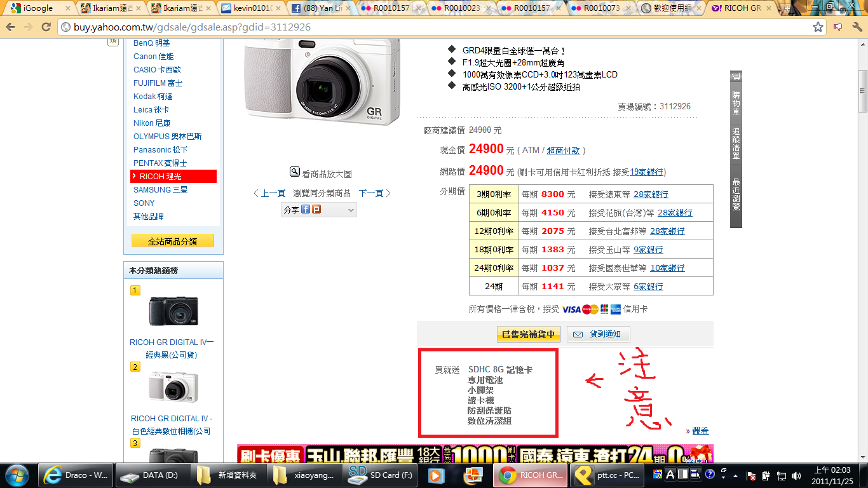Switch to the iGoogle tab
This screenshot has height=488, width=868.
click(x=37, y=8)
